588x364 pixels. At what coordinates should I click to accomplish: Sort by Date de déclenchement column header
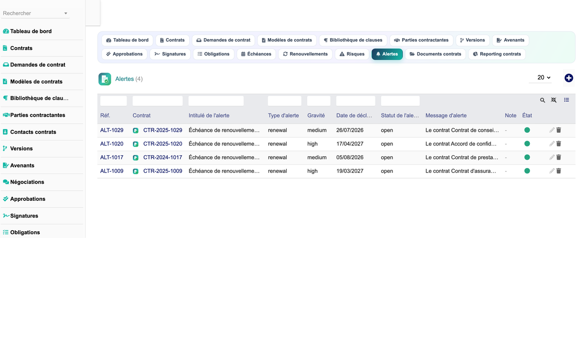[x=355, y=116]
